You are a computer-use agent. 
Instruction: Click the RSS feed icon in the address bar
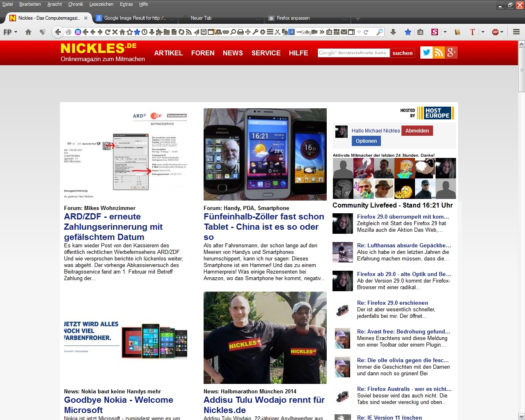(x=188, y=32)
